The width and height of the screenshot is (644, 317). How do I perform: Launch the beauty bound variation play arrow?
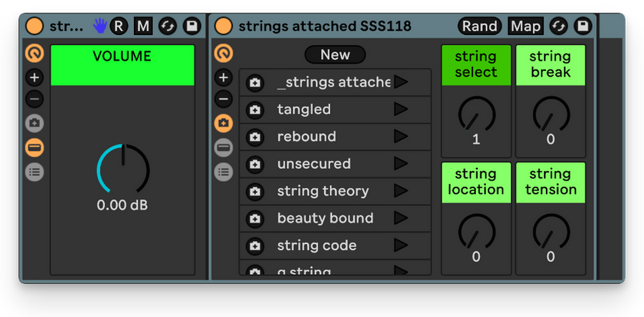[401, 218]
